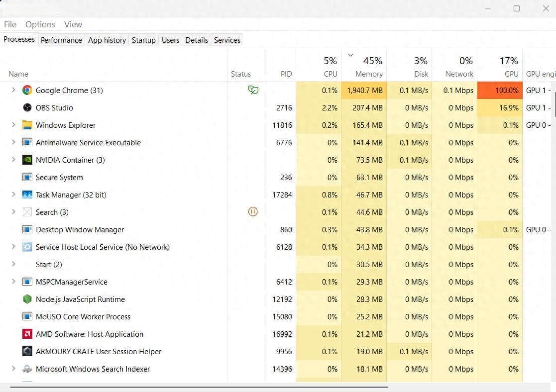Image resolution: width=556 pixels, height=392 pixels.
Task: Select Chrome's 100.0% GPU cell
Action: click(x=500, y=91)
